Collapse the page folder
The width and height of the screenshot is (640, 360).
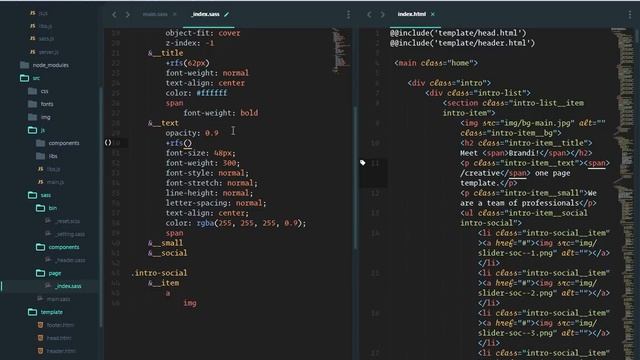tap(41, 273)
